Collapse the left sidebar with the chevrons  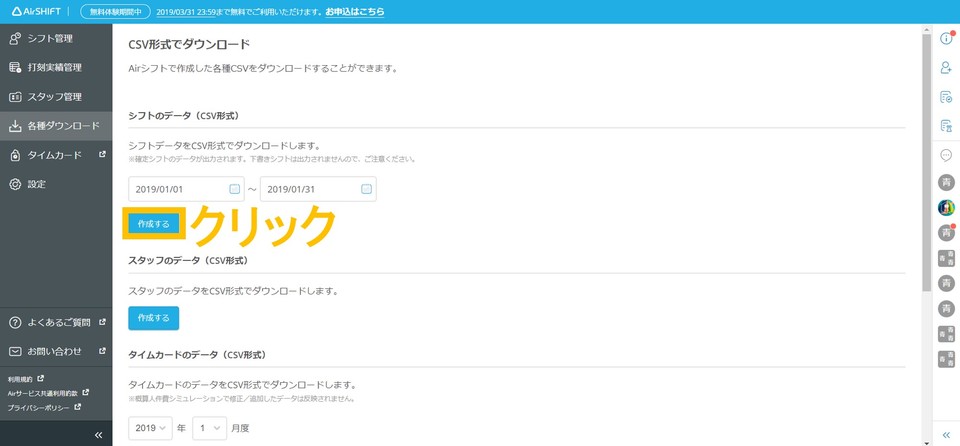98,435
